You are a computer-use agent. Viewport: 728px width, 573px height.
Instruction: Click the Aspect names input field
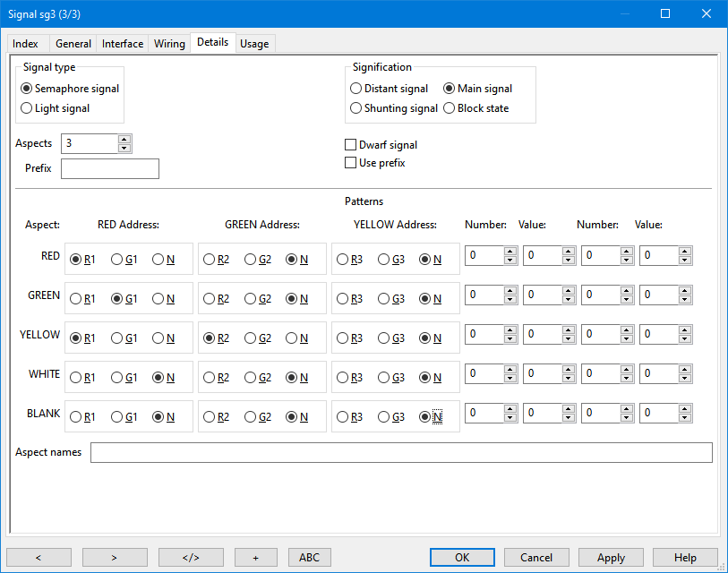coord(399,452)
